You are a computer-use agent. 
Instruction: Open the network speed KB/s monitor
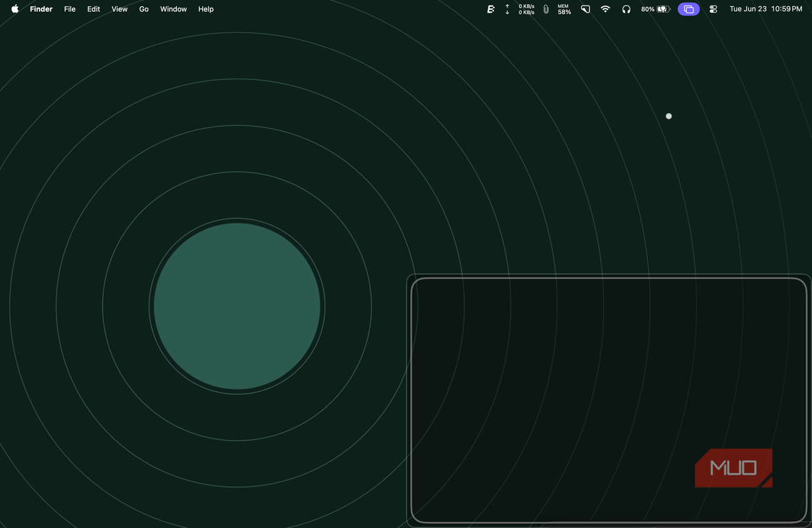point(520,9)
